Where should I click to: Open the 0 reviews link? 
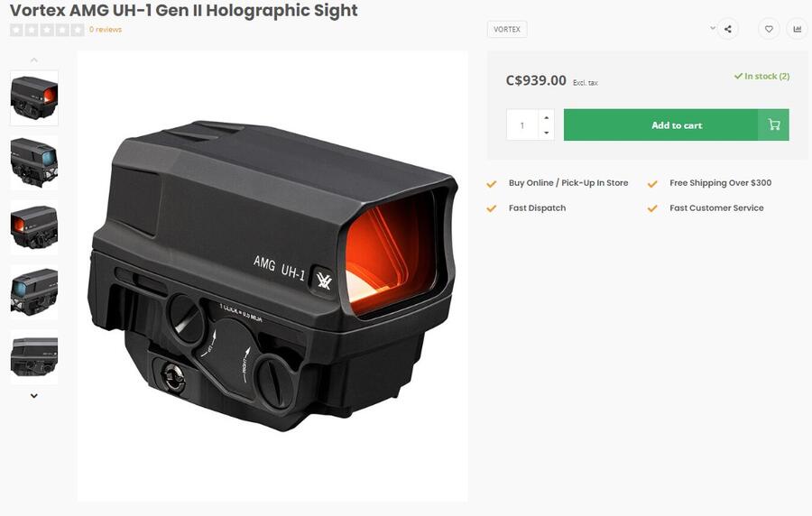click(x=106, y=30)
